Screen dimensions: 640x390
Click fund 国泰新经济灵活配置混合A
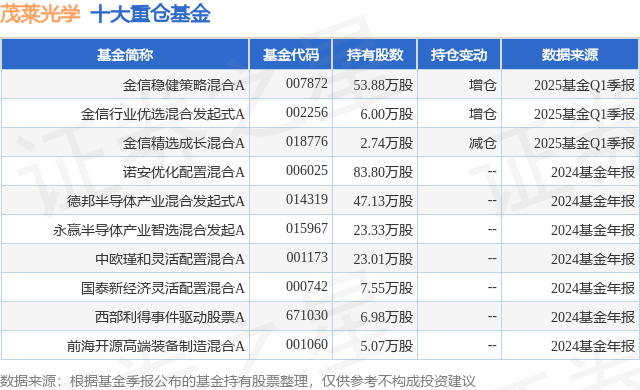tap(162, 288)
